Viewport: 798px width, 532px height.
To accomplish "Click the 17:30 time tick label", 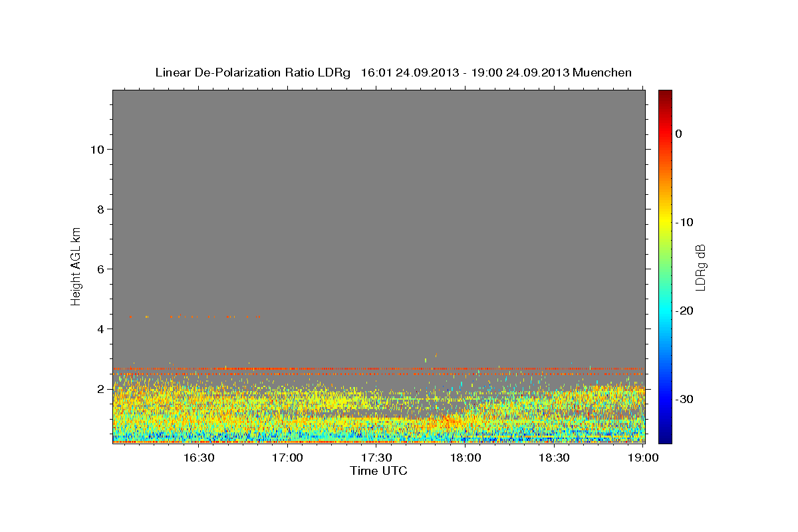I will (x=376, y=458).
